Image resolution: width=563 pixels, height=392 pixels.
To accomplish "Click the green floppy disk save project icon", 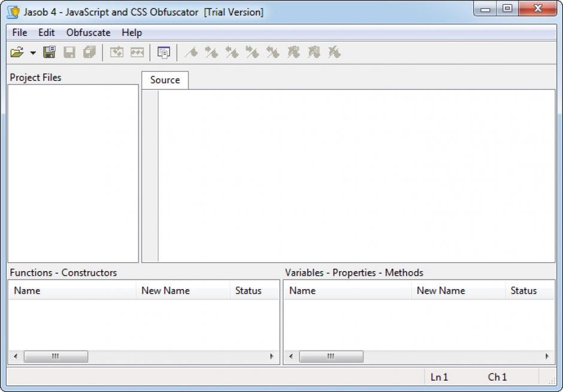I will pyautogui.click(x=49, y=52).
